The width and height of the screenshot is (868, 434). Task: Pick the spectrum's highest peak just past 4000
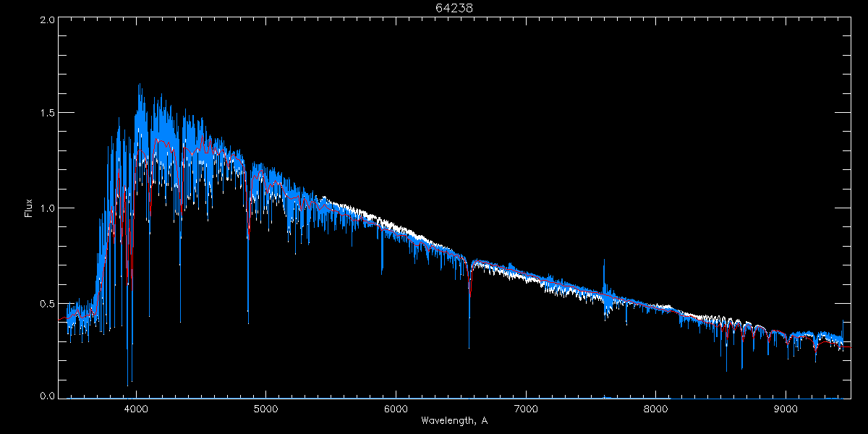(x=139, y=85)
